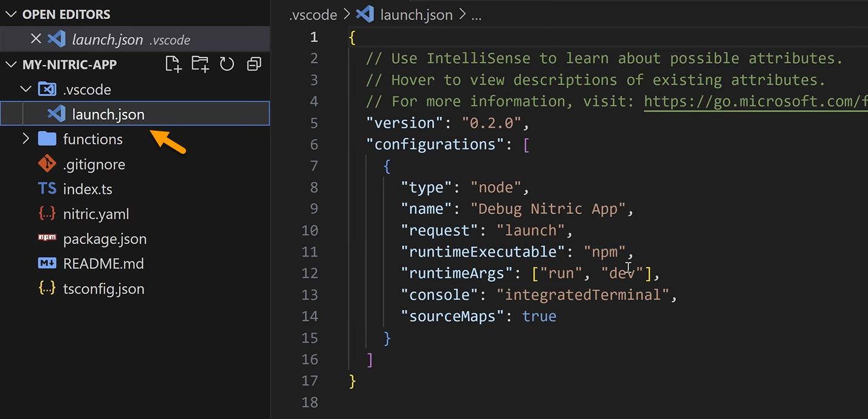Open the go.microsoft.com link in the comment
The image size is (868, 419).
point(755,101)
